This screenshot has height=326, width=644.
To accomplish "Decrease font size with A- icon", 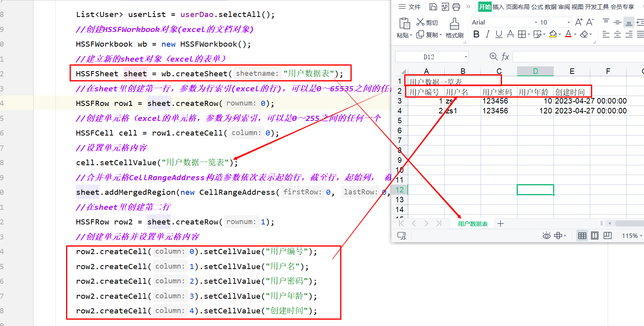I will coord(590,22).
